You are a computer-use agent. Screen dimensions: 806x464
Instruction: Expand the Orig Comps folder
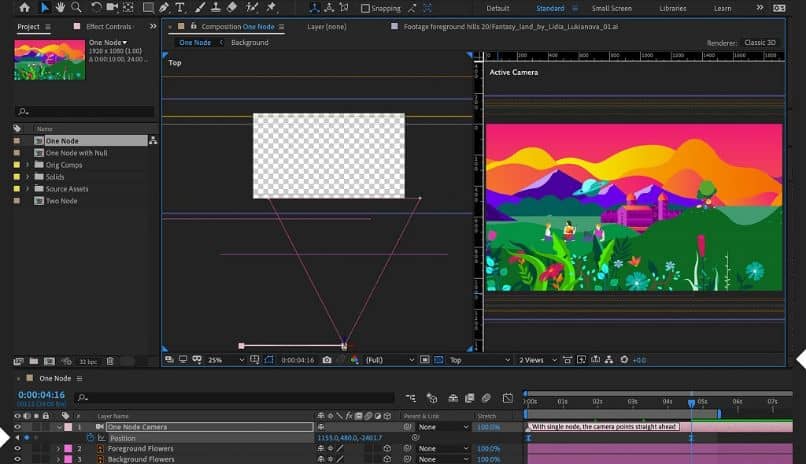point(28,165)
